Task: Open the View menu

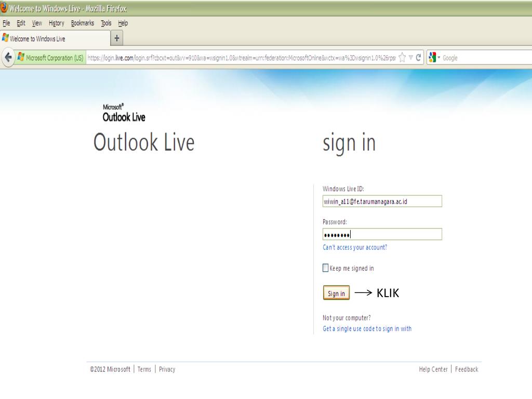Action: point(37,23)
